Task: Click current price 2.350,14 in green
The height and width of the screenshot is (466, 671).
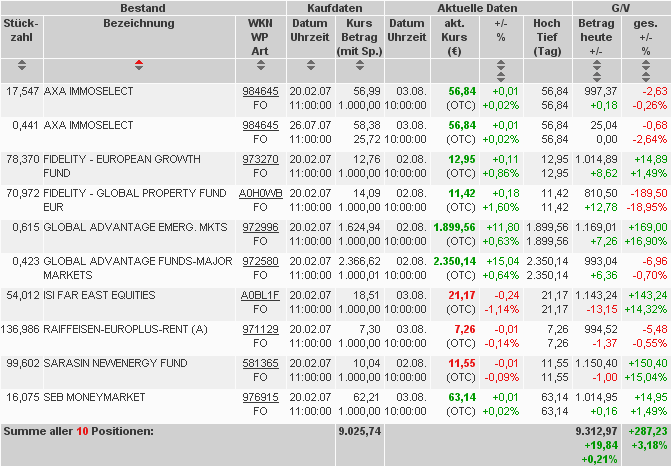Action: click(454, 261)
